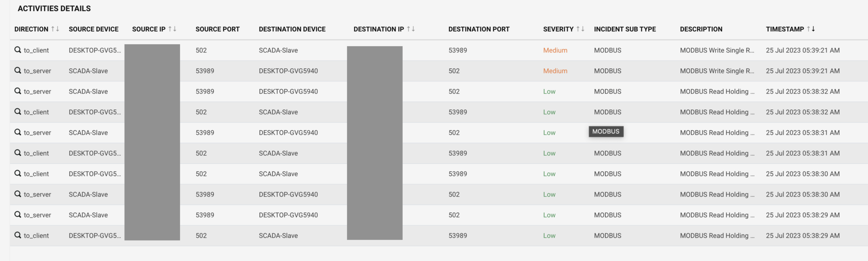
Task: Click the Incident Sub Type header
Action: click(x=625, y=29)
